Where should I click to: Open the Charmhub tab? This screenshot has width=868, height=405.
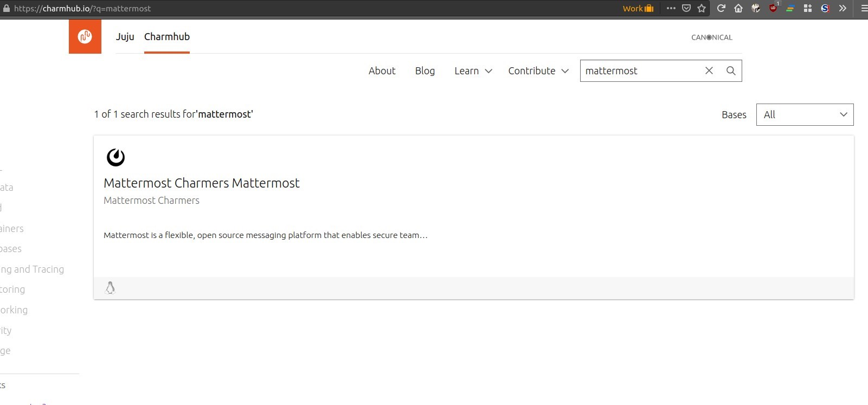click(x=167, y=36)
